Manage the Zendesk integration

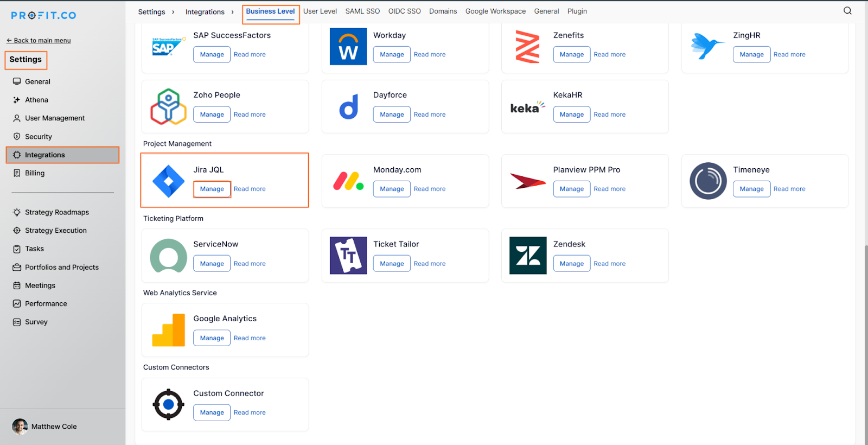click(572, 264)
